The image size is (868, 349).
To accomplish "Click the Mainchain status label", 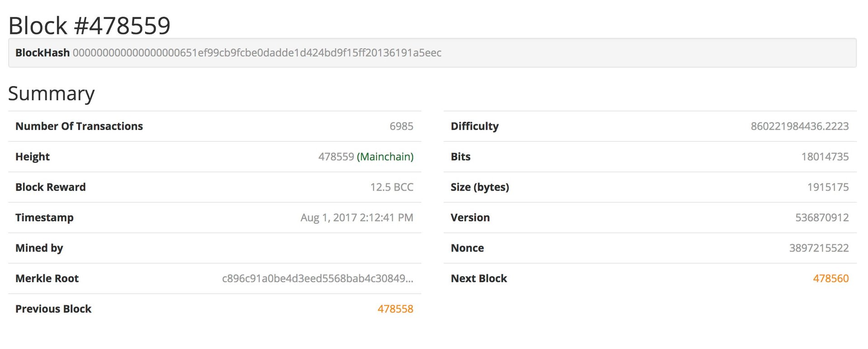I will [385, 157].
